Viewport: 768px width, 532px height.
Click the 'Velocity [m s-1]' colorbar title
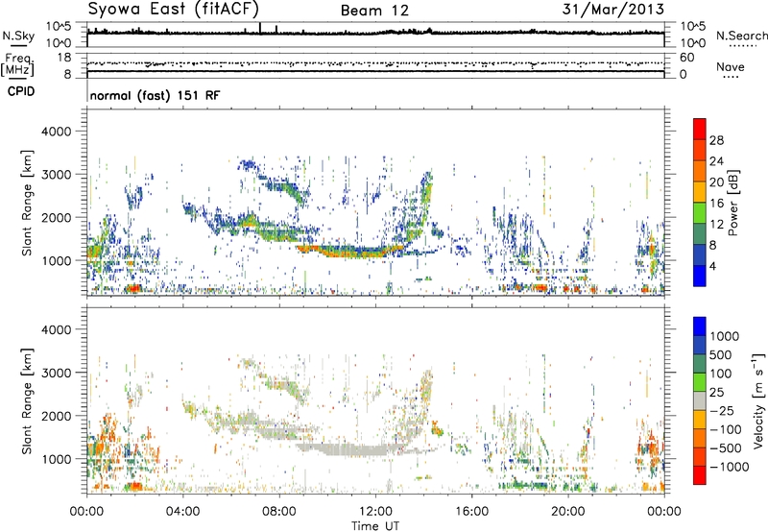pyautogui.click(x=758, y=400)
